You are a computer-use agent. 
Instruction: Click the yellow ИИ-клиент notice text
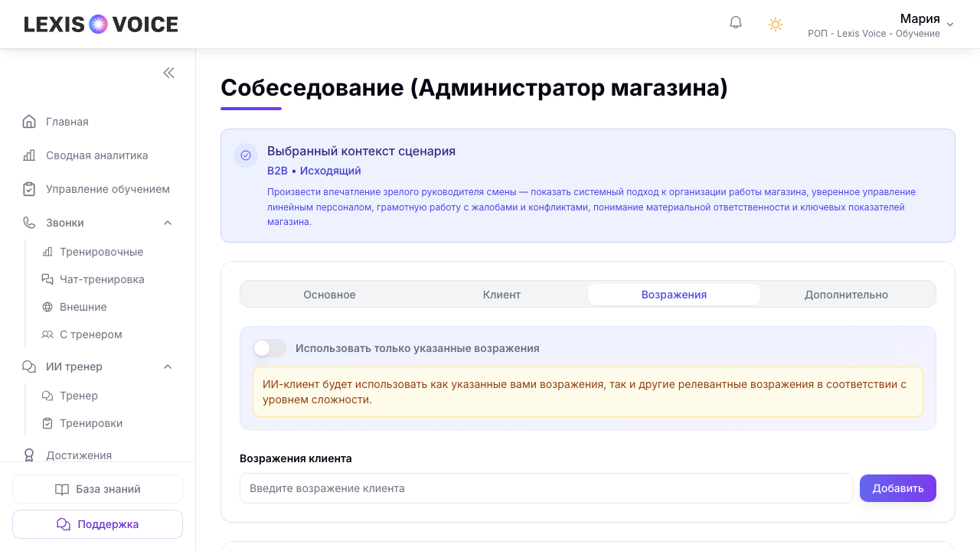click(x=584, y=392)
